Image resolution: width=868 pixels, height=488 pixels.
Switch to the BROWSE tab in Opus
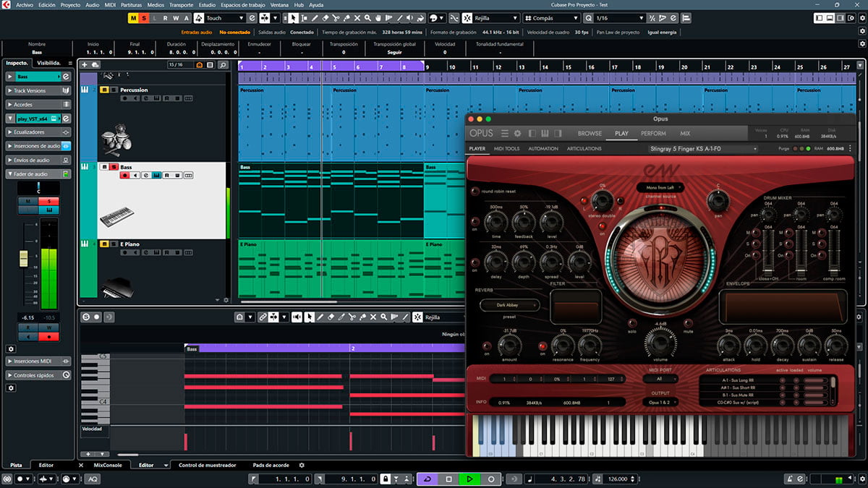pyautogui.click(x=590, y=133)
